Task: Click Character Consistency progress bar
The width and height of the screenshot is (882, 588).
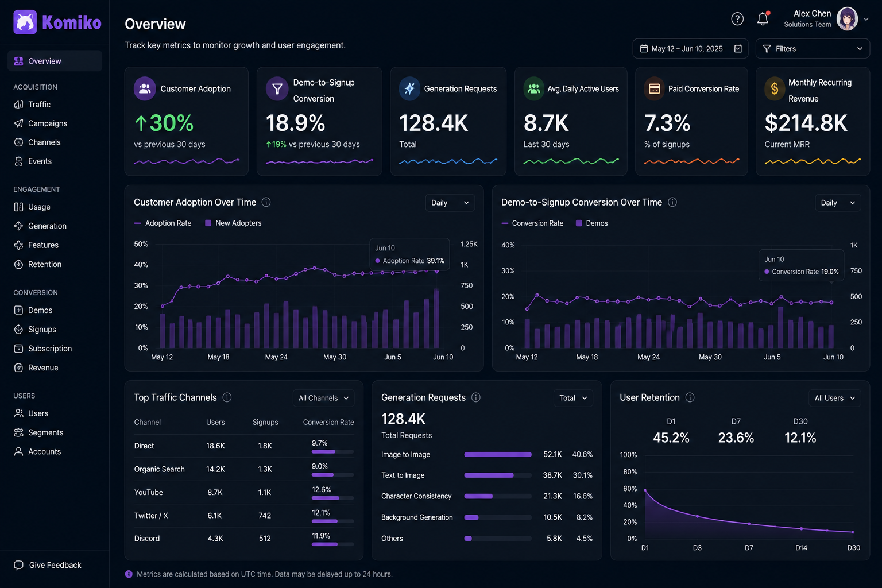Action: click(498, 496)
